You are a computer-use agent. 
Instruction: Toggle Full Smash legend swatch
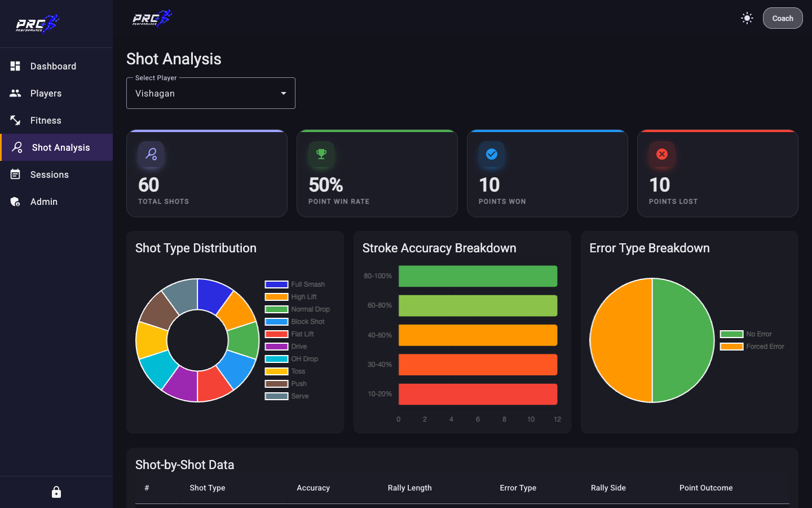pyautogui.click(x=276, y=284)
